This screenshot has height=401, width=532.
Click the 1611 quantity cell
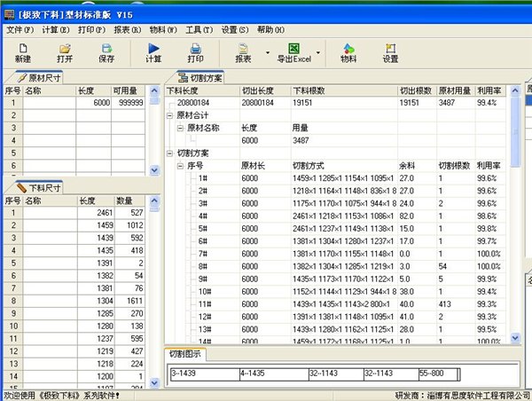click(130, 301)
